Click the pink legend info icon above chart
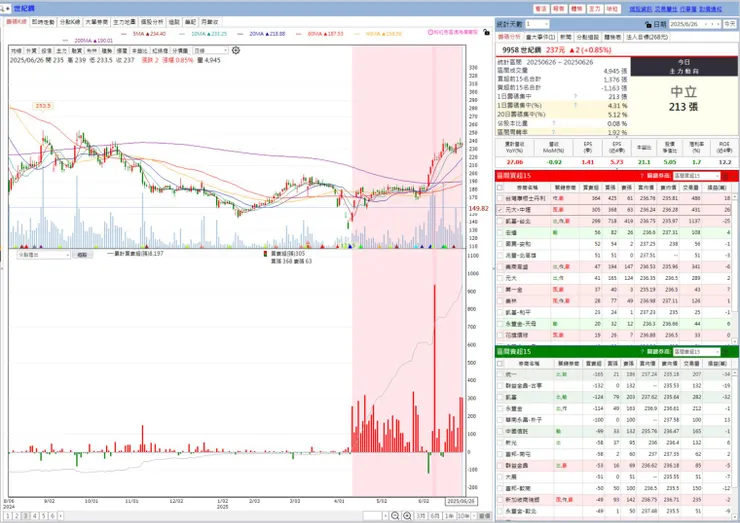This screenshot has width=740, height=523. coord(430,32)
